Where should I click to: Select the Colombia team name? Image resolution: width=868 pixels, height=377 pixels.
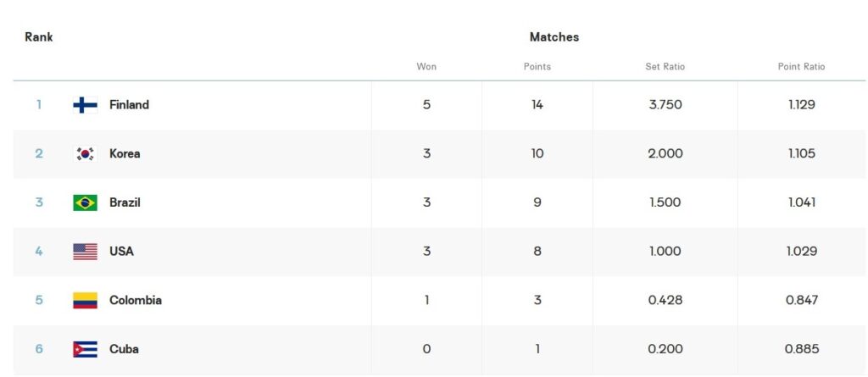[x=136, y=300]
